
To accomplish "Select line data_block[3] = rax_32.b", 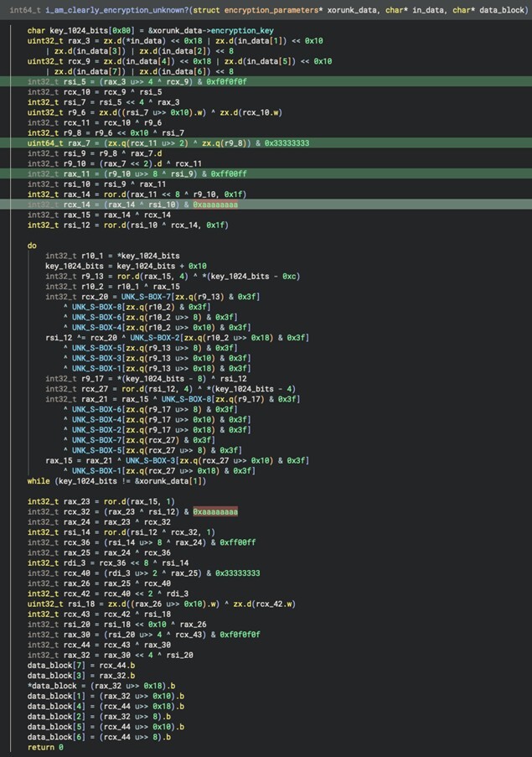I will pos(81,676).
